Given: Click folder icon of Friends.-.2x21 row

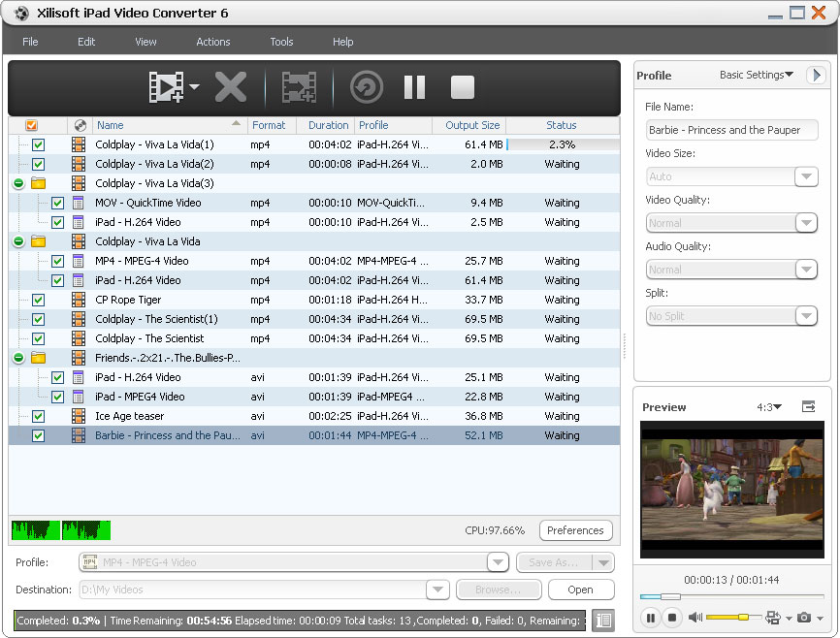Looking at the screenshot, I should coord(38,358).
